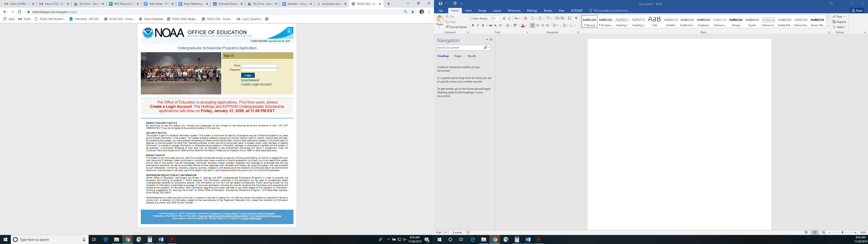Open the Mailings ribbon tab

[x=532, y=11]
